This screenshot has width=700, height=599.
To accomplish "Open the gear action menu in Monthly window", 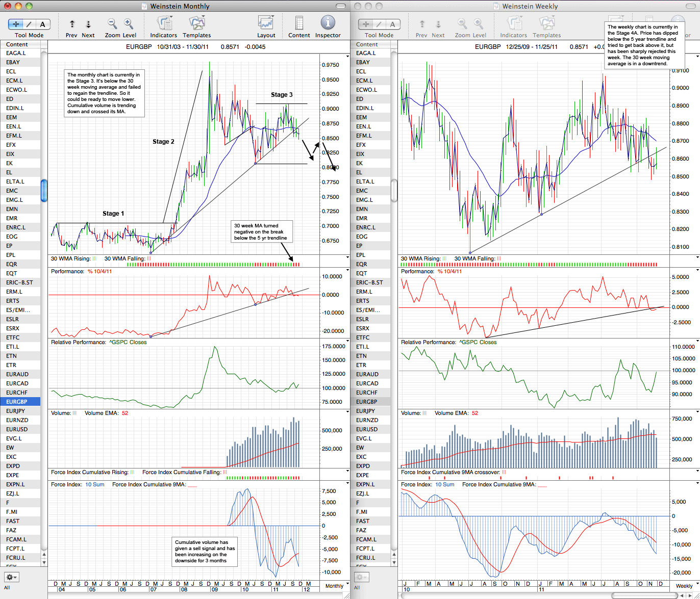I will pos(11,577).
